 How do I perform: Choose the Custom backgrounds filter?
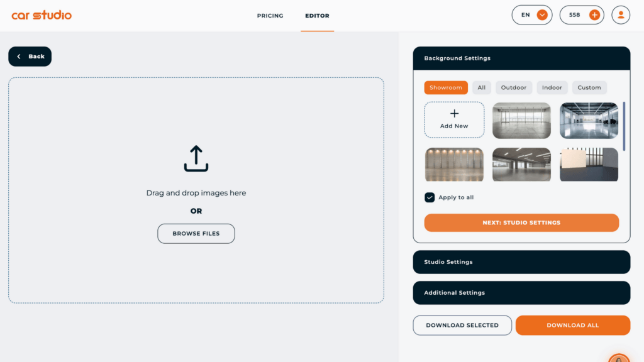tap(589, 87)
